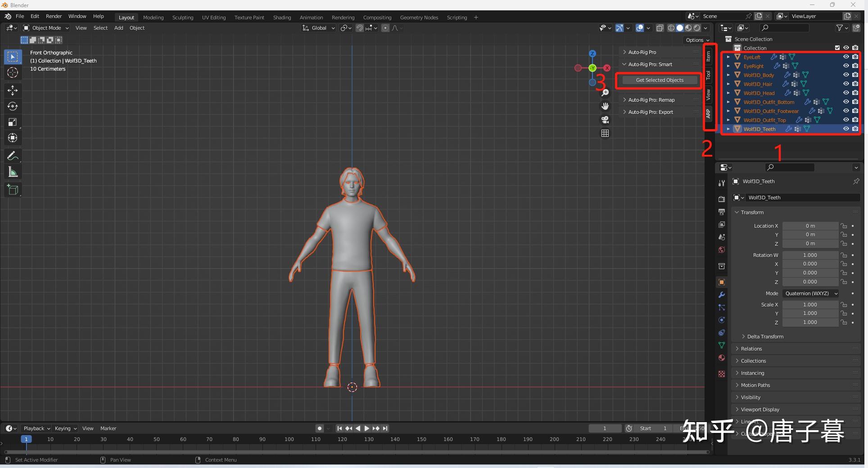Choose the Annotate pencil tool
The image size is (868, 468).
13,156
